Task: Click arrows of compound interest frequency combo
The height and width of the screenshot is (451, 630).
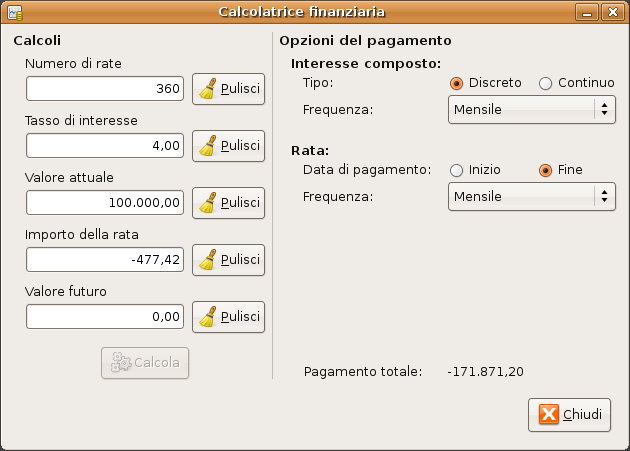Action: coord(604,109)
